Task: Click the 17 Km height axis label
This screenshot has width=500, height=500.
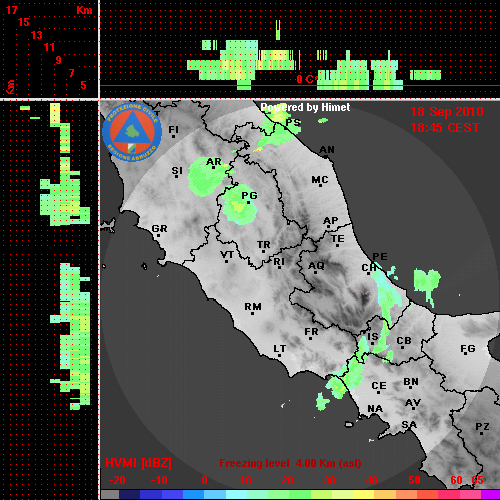Action: (x=11, y=10)
